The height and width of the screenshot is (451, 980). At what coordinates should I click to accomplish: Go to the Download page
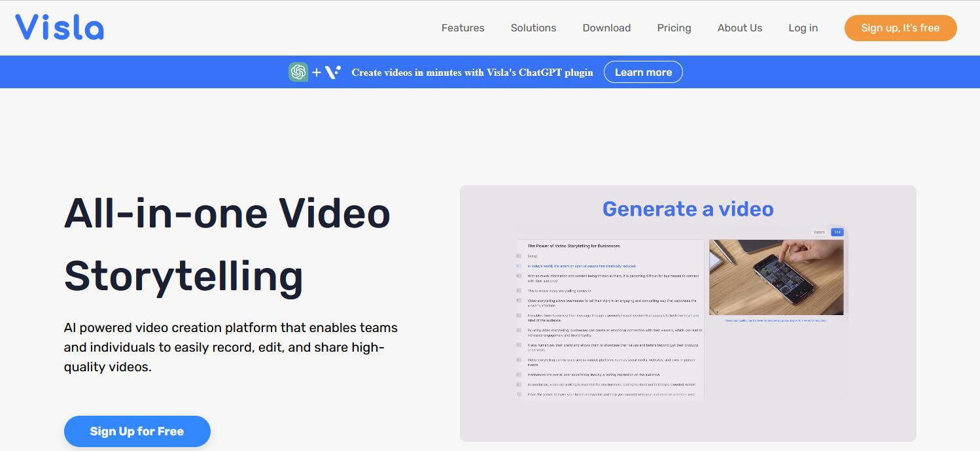[x=607, y=28]
